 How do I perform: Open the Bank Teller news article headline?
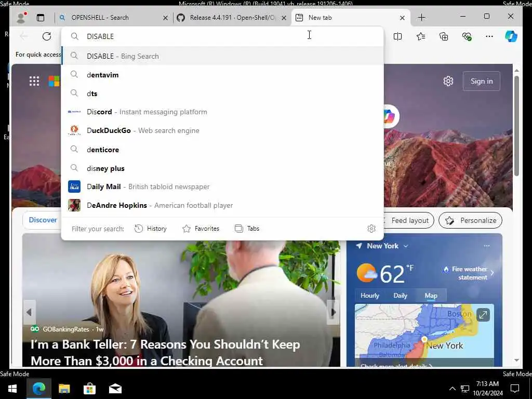click(165, 353)
